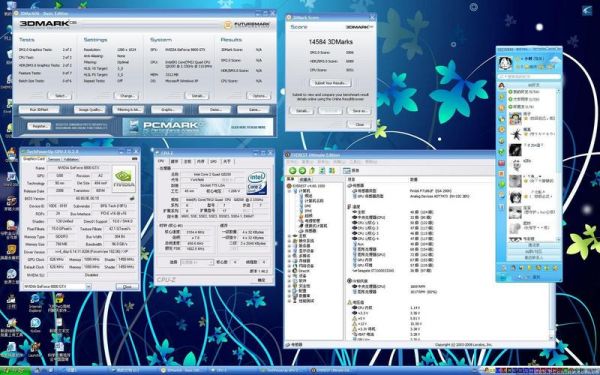This screenshot has width=600, height=375.
Task: Expand the 性能测试 node in EVEREST tree
Action: coord(290,301)
